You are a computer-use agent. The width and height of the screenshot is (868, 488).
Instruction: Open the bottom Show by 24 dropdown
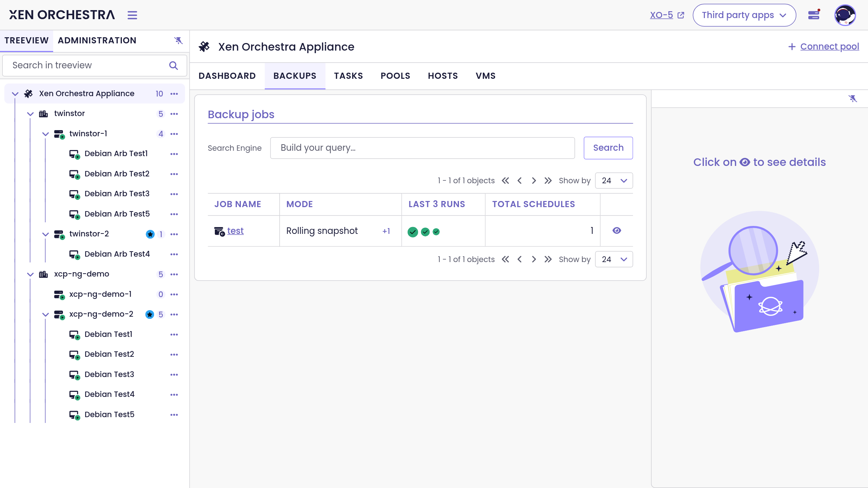pos(614,260)
